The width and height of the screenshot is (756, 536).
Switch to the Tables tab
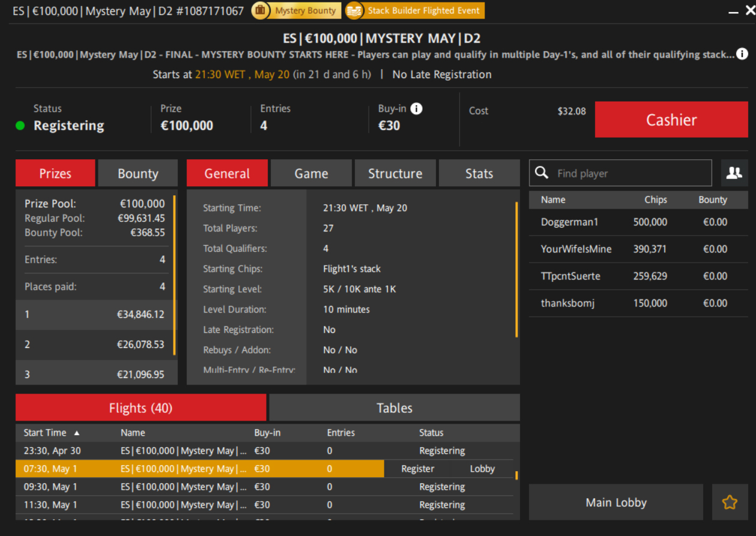click(394, 408)
